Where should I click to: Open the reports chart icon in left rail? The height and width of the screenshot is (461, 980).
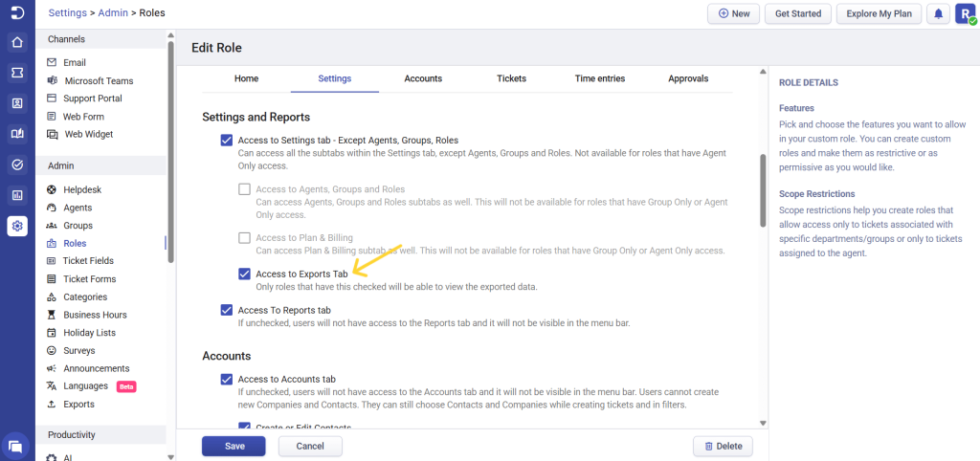(x=16, y=195)
